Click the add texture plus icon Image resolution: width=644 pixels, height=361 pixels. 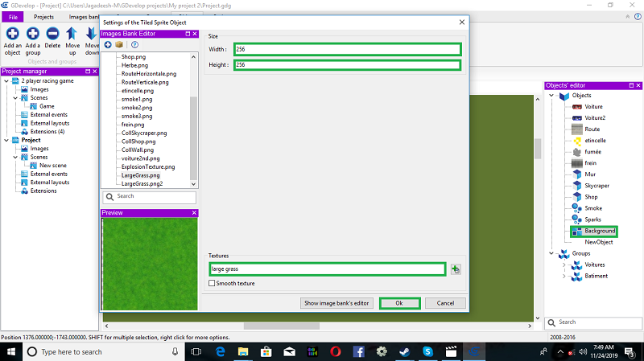(456, 269)
